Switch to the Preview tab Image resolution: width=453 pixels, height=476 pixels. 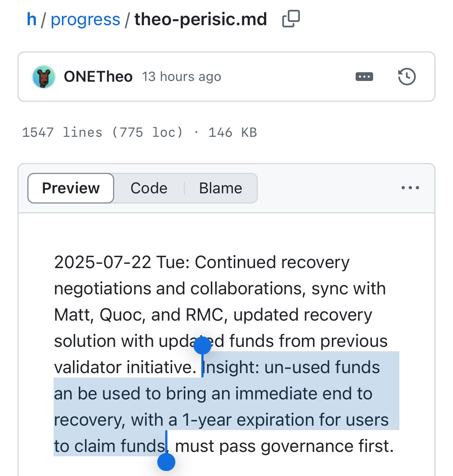(x=71, y=188)
